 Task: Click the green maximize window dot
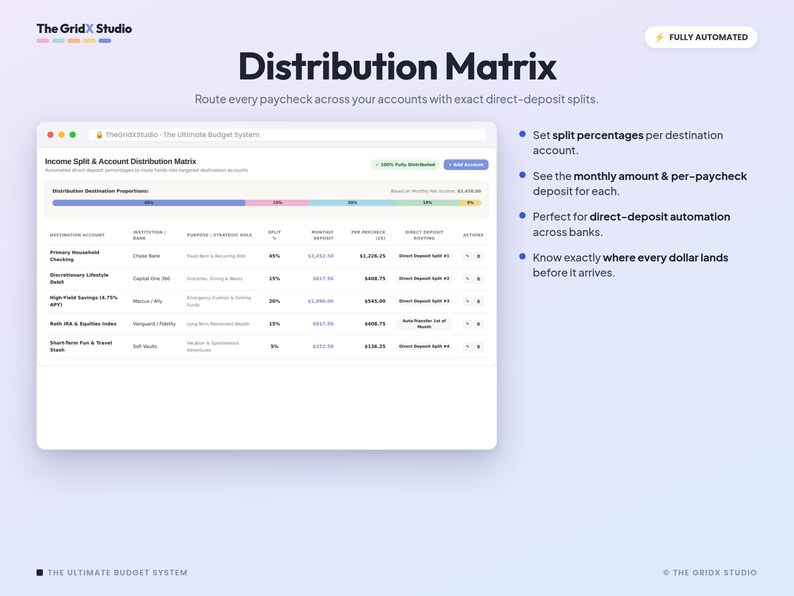[x=72, y=135]
